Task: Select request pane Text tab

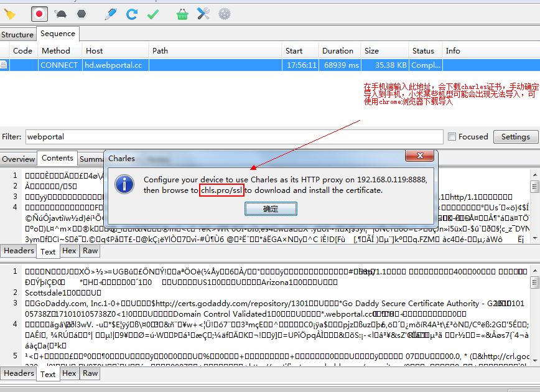Action: coord(48,252)
